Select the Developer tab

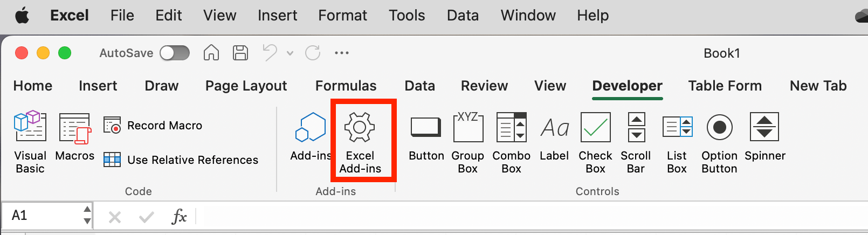pyautogui.click(x=628, y=86)
